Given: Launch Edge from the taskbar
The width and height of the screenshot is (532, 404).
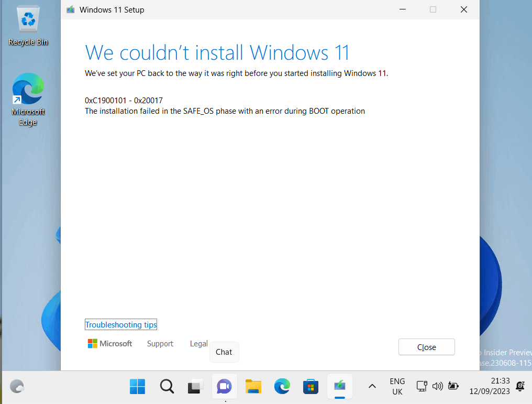Looking at the screenshot, I should 282,386.
